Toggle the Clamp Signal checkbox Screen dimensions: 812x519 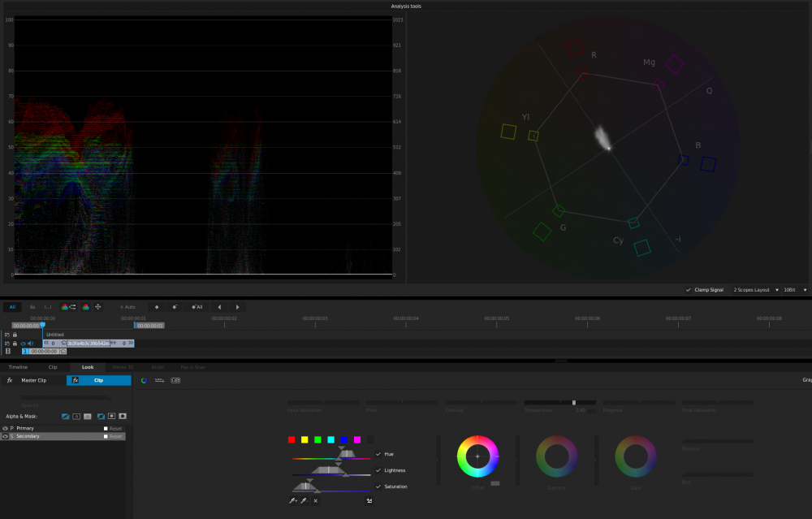689,290
